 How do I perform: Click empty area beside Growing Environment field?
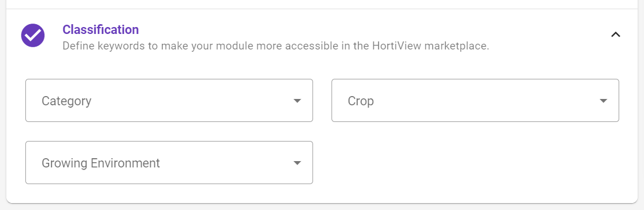pos(475,163)
